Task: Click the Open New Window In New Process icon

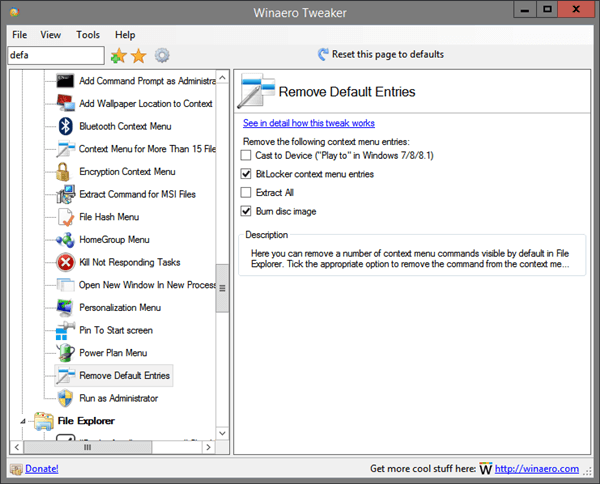Action: [65, 285]
